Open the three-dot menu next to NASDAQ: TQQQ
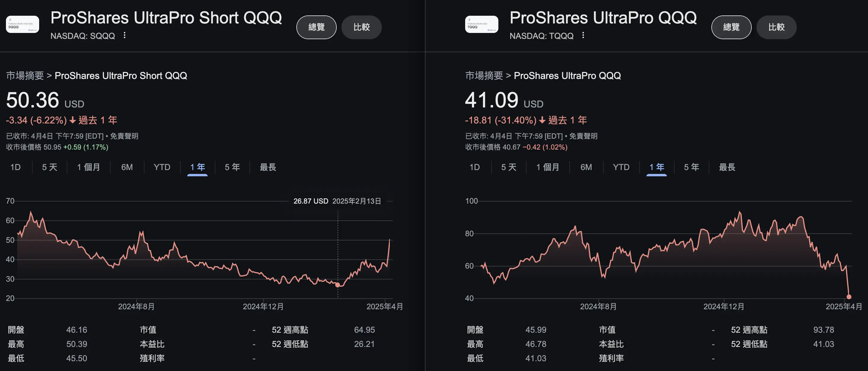 coord(583,35)
